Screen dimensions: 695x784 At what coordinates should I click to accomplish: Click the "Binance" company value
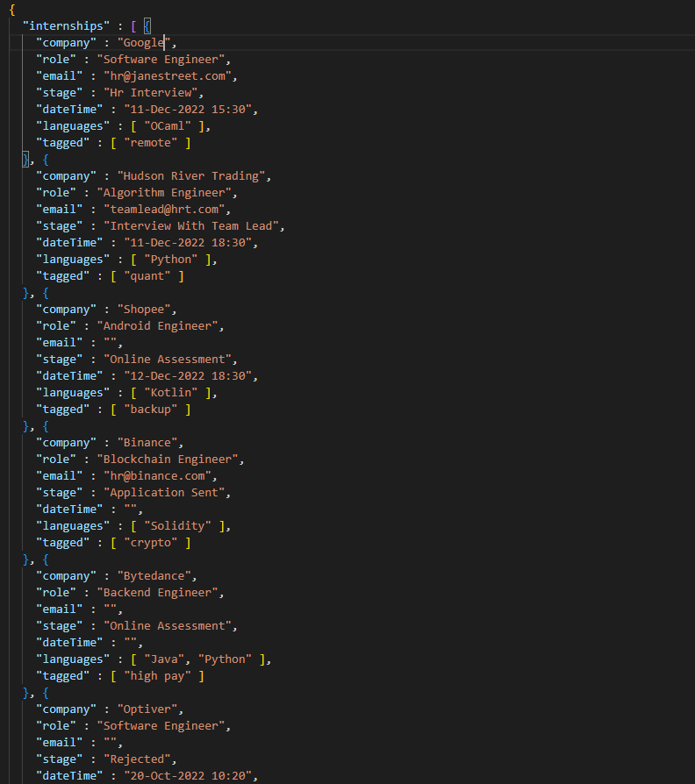(x=147, y=443)
